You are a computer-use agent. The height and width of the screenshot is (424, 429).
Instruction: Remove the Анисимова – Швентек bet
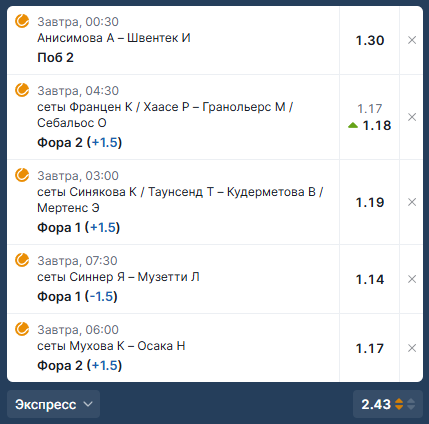click(x=412, y=40)
